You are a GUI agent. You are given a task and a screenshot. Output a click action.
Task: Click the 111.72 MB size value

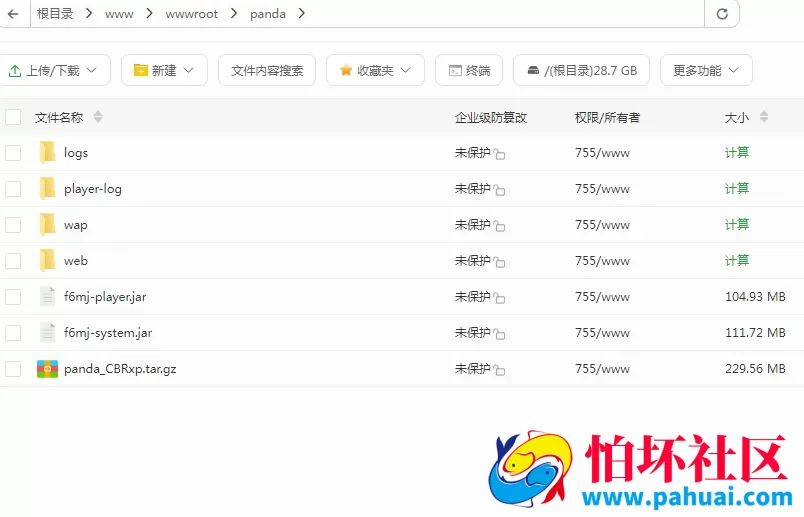point(755,332)
